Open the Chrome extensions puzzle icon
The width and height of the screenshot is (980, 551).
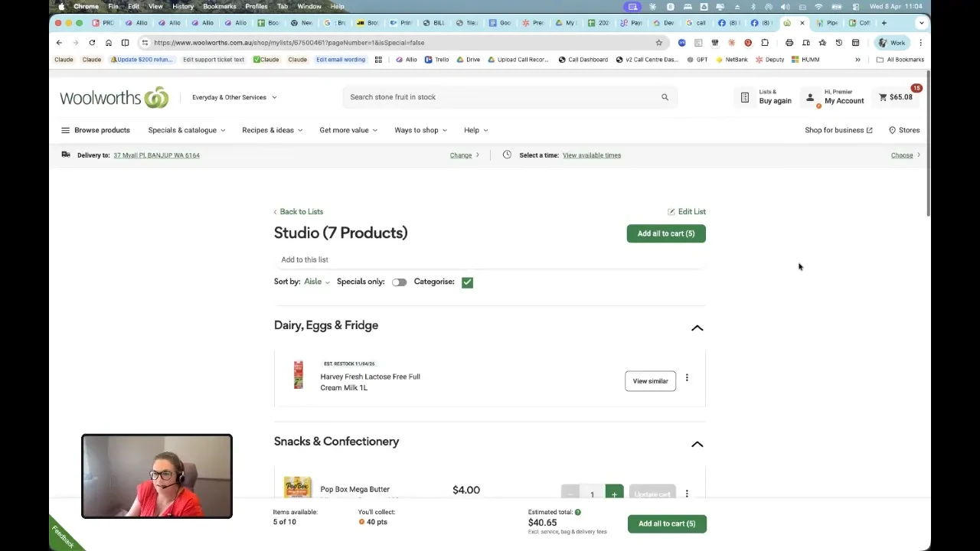click(x=764, y=43)
